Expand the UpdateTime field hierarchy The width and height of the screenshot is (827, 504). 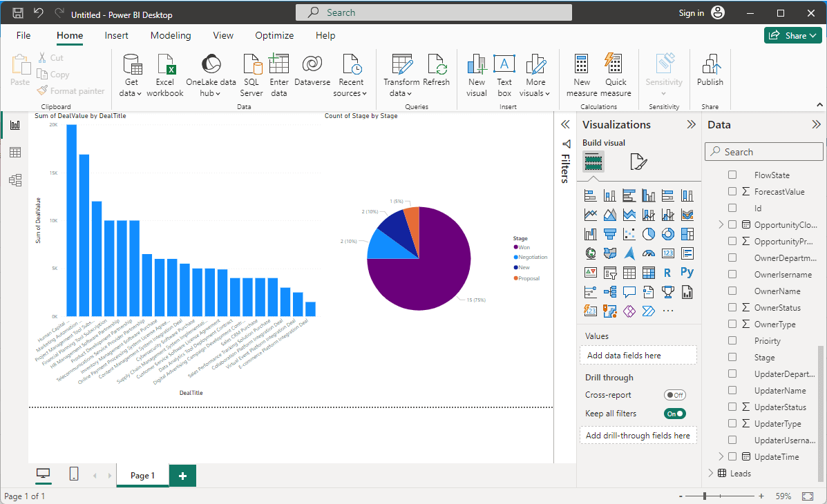[721, 456]
